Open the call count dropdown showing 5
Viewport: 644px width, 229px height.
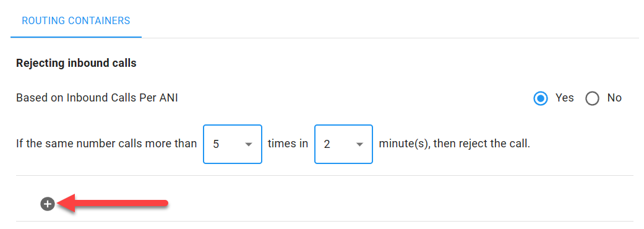(x=233, y=144)
